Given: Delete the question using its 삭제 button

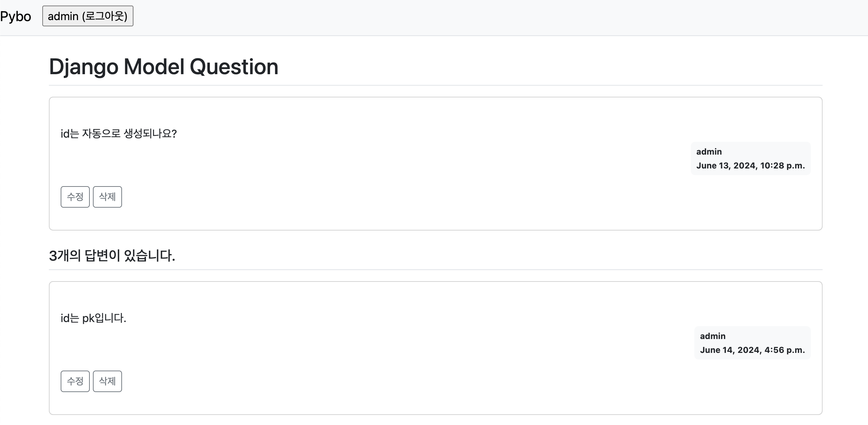Looking at the screenshot, I should [x=107, y=197].
